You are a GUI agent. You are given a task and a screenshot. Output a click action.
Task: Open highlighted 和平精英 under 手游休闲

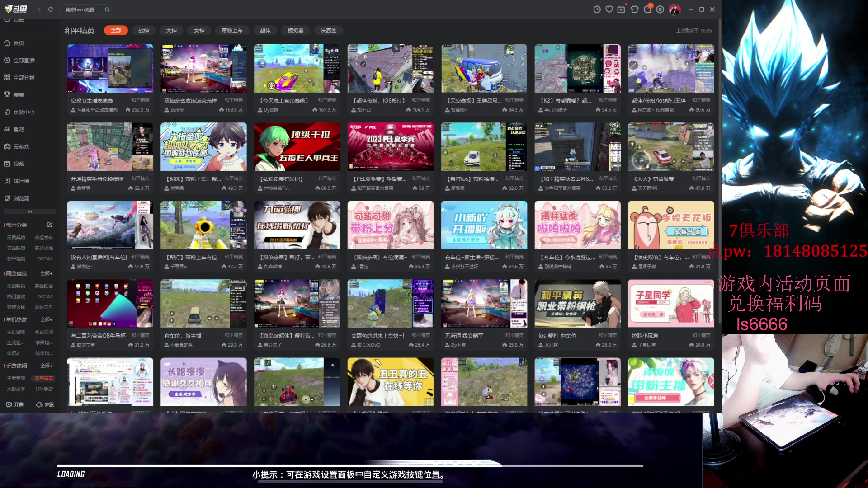(44, 378)
